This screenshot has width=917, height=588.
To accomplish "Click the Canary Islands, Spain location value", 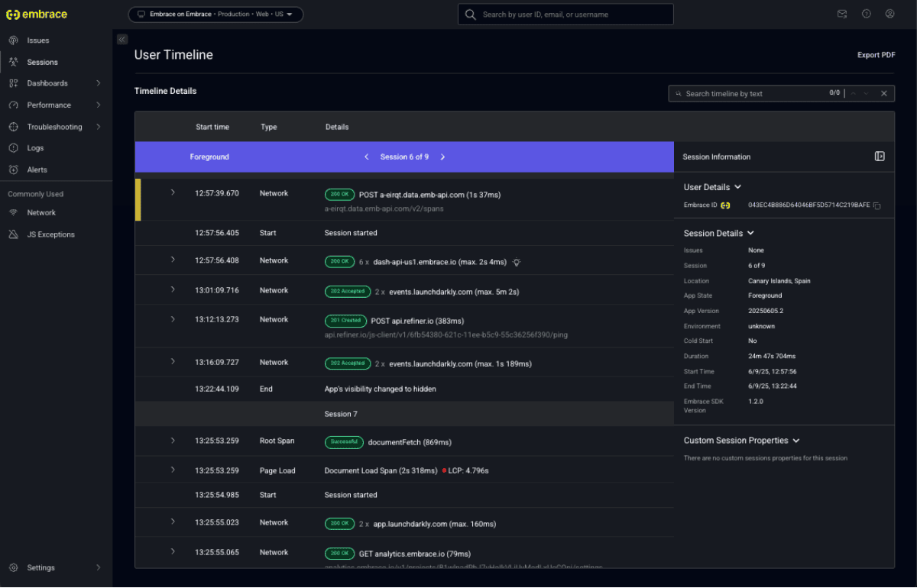I will [x=779, y=281].
